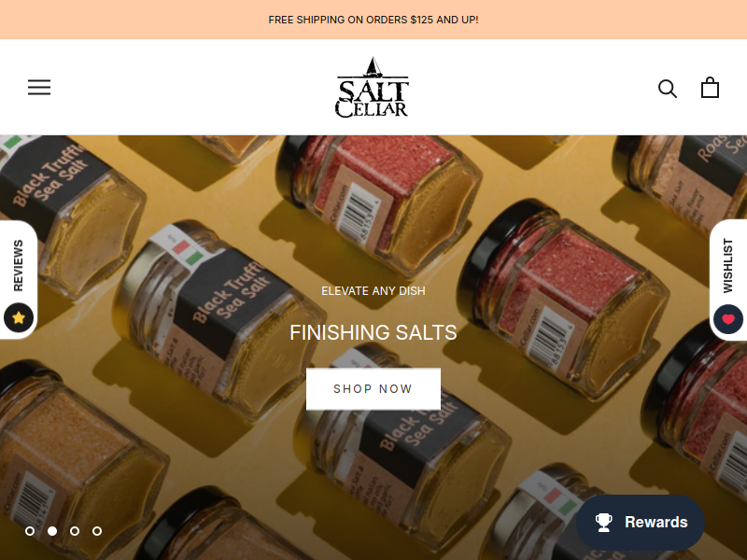Click the Salt Cellar logo
The height and width of the screenshot is (560, 747).
coord(373,87)
